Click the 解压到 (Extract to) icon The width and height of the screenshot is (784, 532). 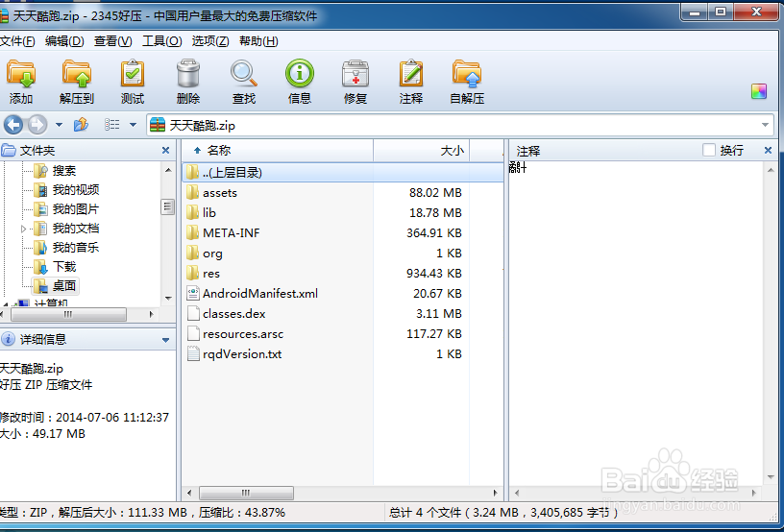(77, 82)
